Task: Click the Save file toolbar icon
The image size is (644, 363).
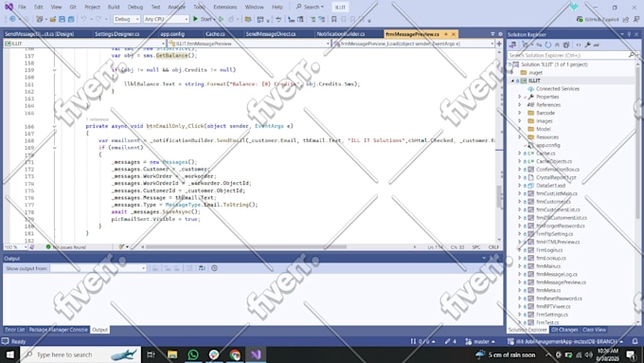Action: coord(62,19)
